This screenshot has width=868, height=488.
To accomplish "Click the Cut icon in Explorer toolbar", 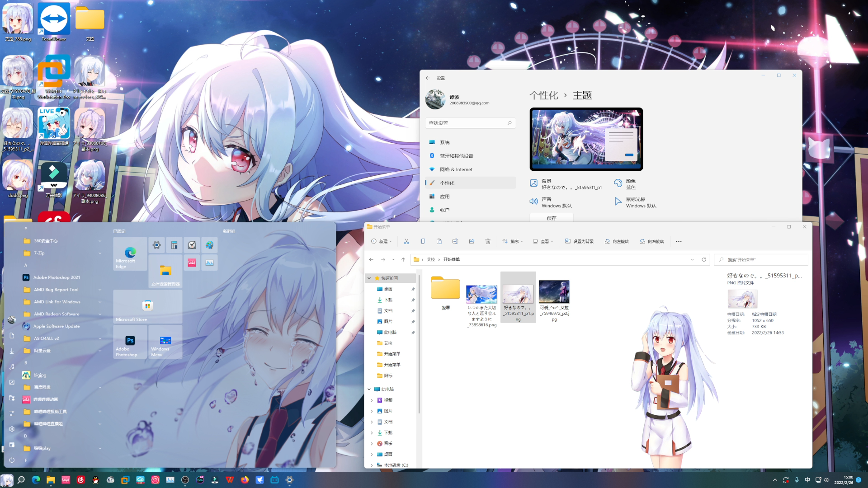I will click(x=406, y=241).
